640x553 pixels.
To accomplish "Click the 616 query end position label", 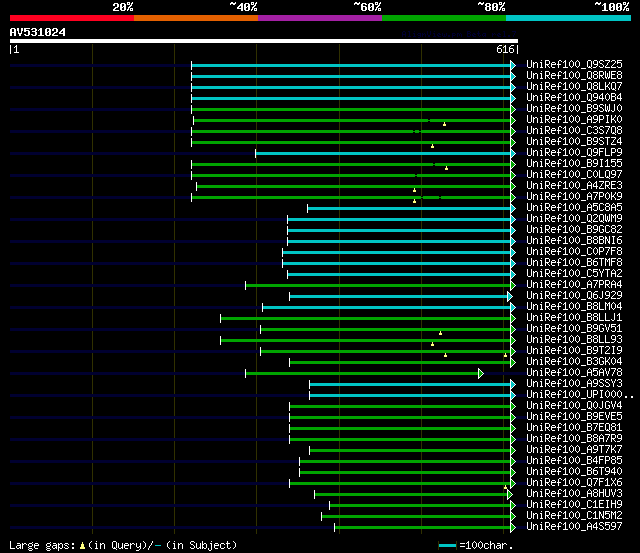I will (x=505, y=49).
